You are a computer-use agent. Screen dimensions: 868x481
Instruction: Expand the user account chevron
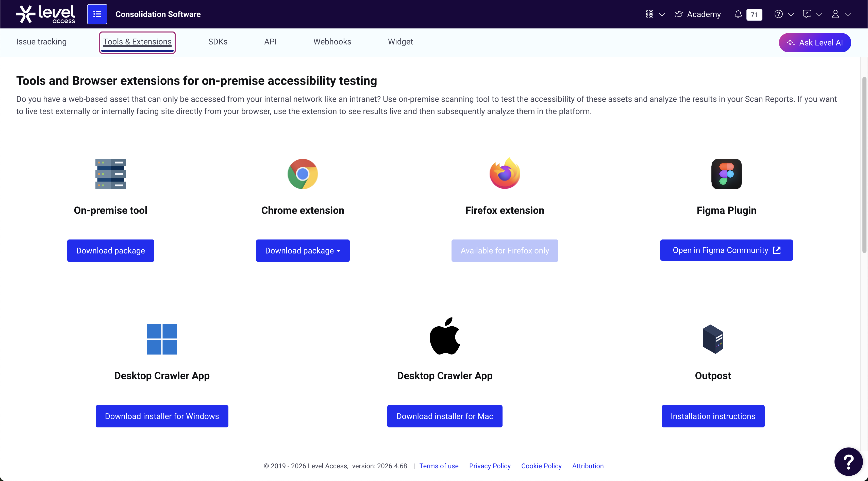pyautogui.click(x=848, y=14)
